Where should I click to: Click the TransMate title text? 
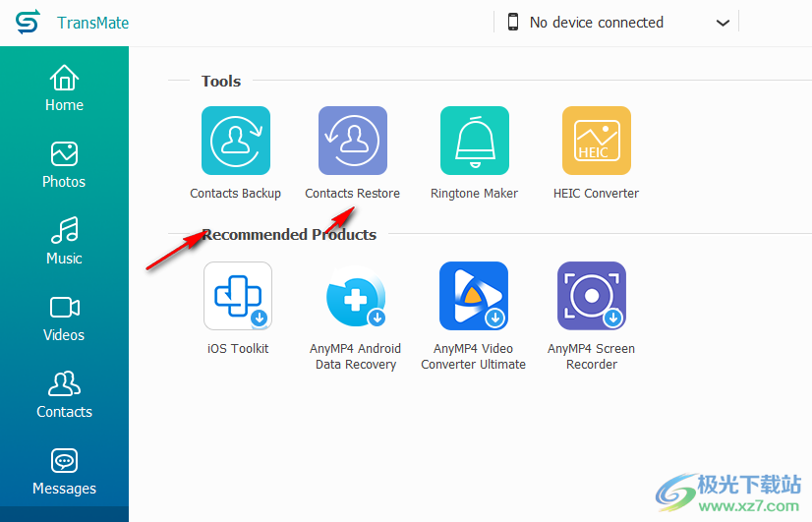pyautogui.click(x=93, y=23)
